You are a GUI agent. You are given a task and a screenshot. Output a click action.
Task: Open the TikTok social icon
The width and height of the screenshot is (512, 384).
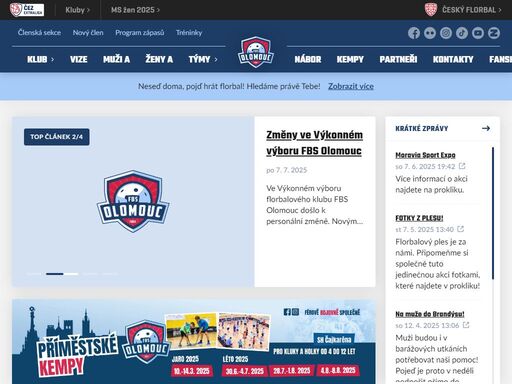pyautogui.click(x=462, y=33)
